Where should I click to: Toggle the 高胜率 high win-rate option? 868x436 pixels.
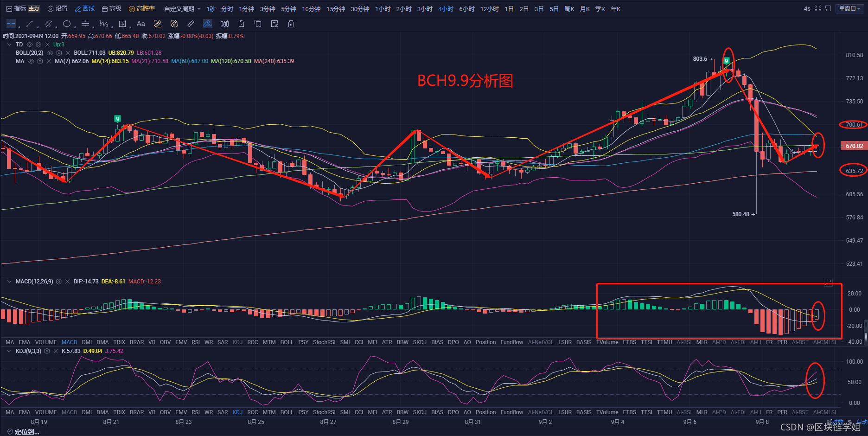[x=142, y=9]
